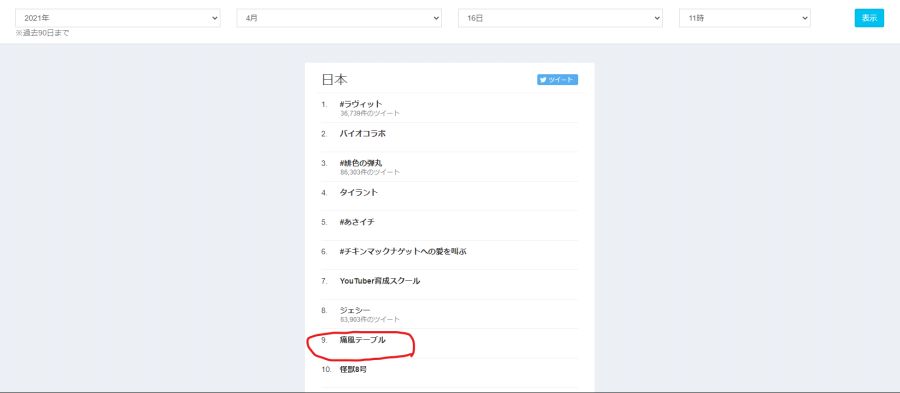Open trend 怪獣8号

click(353, 369)
